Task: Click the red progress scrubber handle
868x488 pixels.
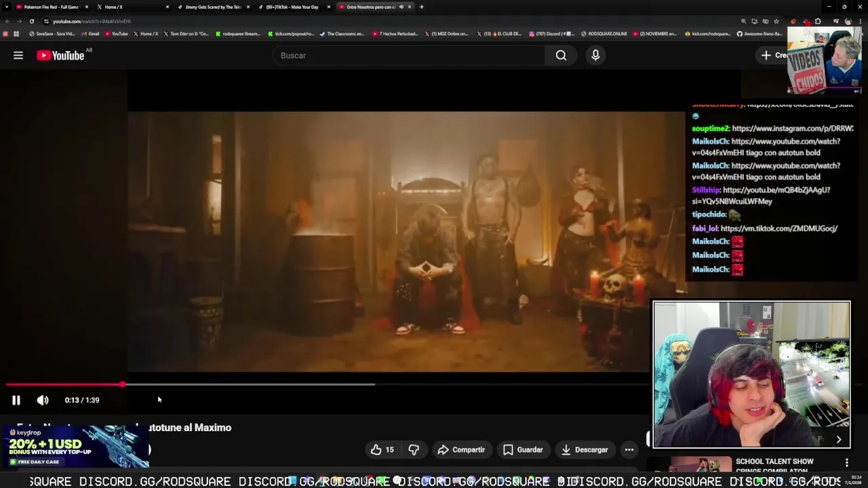Action: tap(123, 384)
